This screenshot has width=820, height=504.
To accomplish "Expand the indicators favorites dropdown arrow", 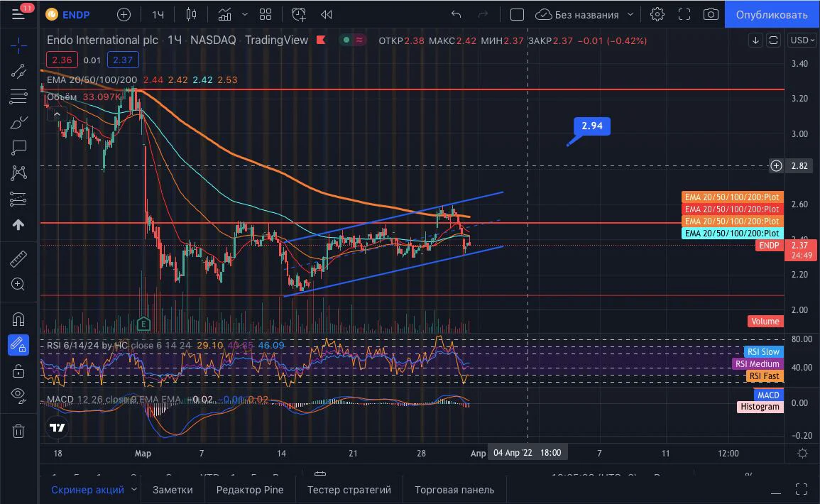I will point(245,15).
